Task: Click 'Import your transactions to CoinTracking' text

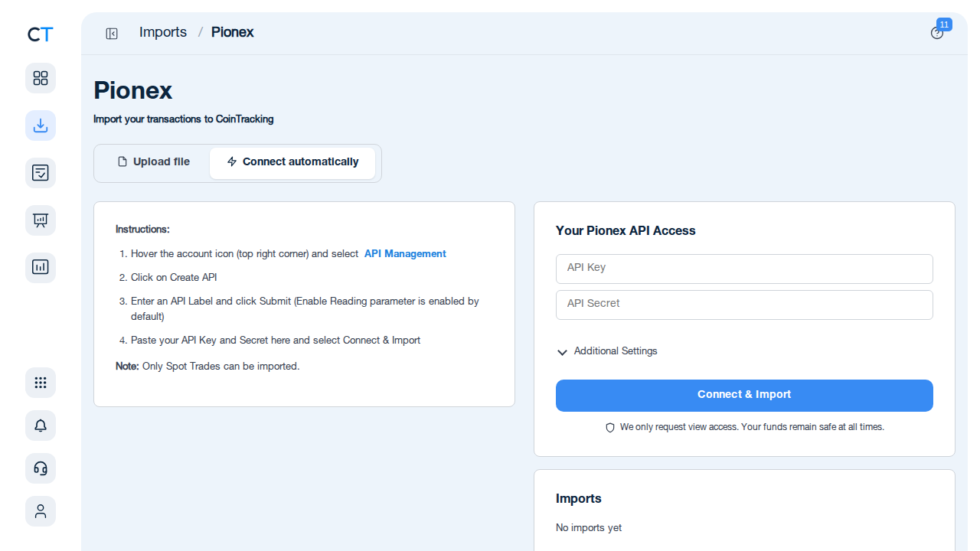Action: coord(184,119)
